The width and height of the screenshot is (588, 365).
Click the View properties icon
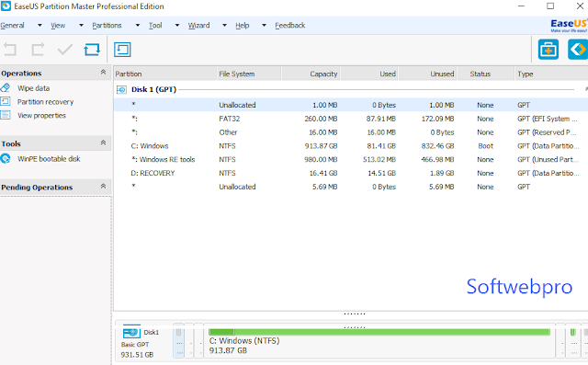click(6, 115)
